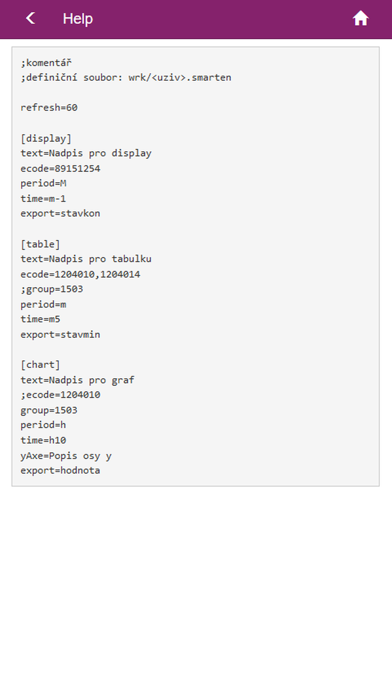Click the definiční soubor path line
Viewport: 392px width, 696px height.
tap(126, 78)
